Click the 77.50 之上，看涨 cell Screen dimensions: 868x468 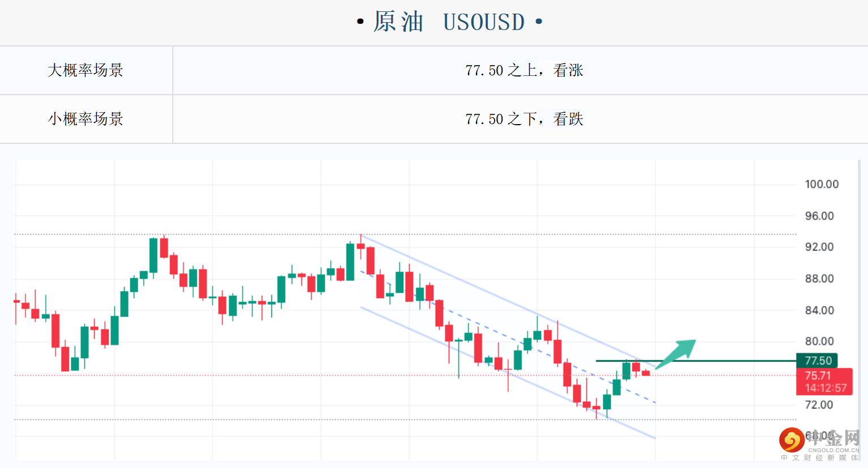pos(524,70)
